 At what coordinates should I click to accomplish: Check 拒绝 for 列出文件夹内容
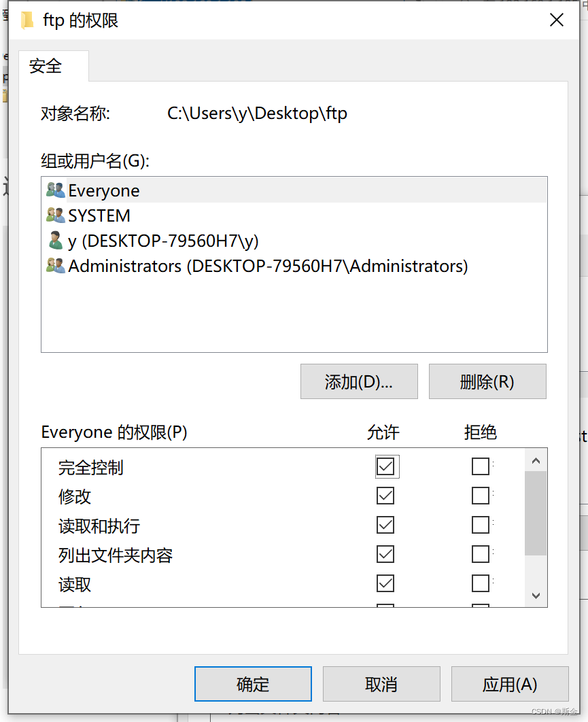click(x=481, y=553)
